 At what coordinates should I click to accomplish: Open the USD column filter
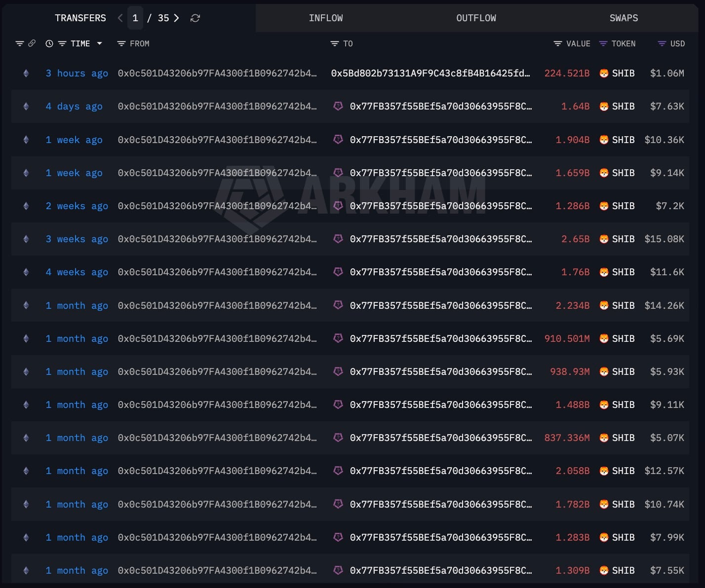[x=662, y=43]
